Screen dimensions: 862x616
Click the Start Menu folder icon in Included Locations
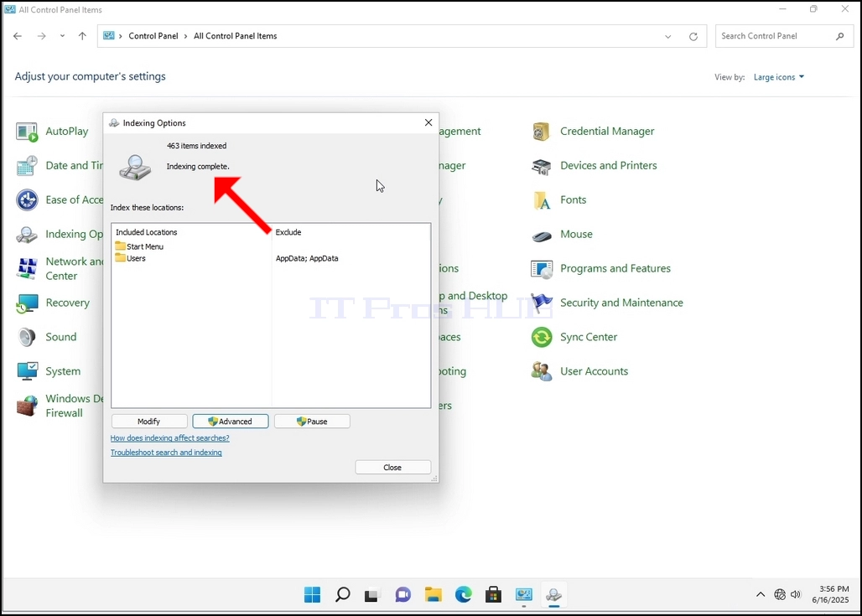(121, 246)
